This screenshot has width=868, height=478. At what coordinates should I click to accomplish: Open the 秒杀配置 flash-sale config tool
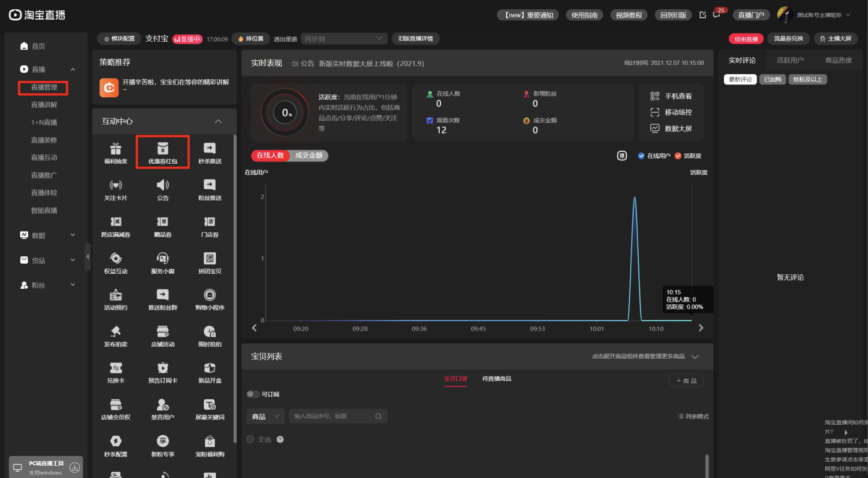(x=116, y=446)
